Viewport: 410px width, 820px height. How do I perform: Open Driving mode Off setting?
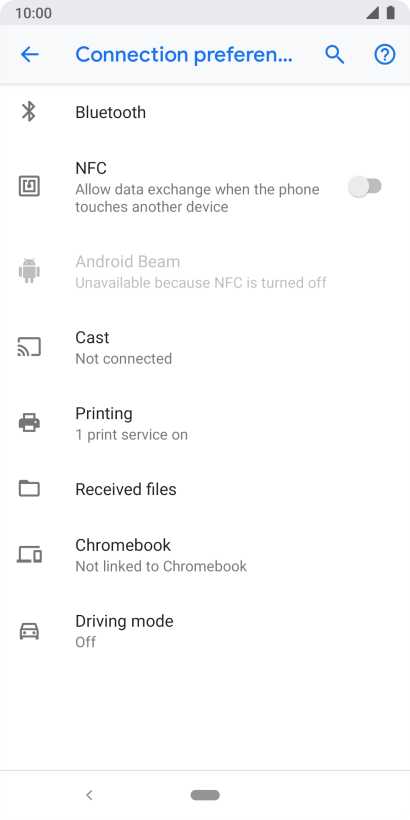[205, 631]
